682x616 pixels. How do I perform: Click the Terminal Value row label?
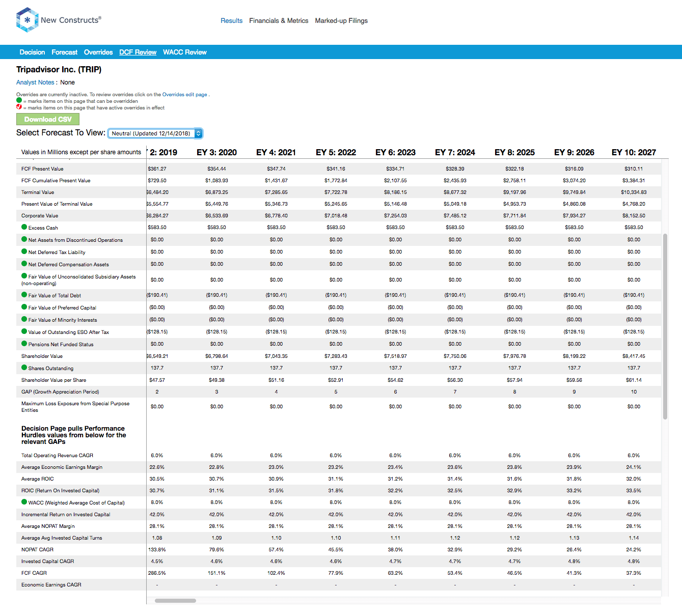coord(38,192)
